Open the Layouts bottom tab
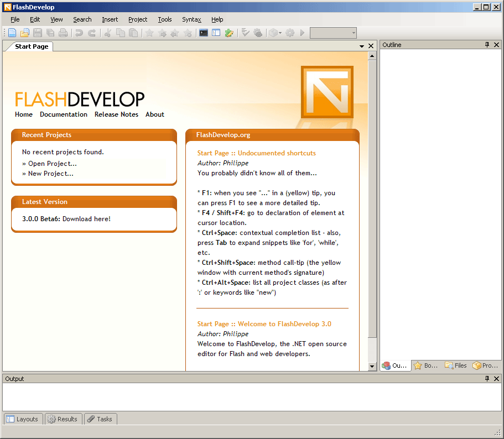The image size is (504, 439). tap(23, 419)
